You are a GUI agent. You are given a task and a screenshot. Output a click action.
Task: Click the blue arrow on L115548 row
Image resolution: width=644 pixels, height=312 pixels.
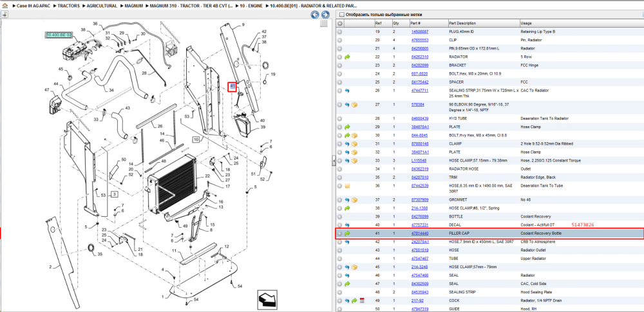tap(347, 161)
